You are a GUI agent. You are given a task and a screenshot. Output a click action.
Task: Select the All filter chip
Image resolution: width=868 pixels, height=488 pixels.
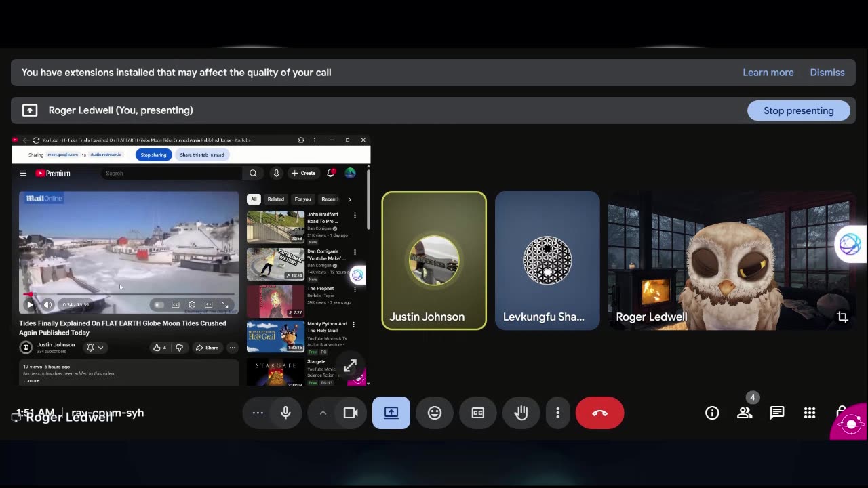(254, 199)
